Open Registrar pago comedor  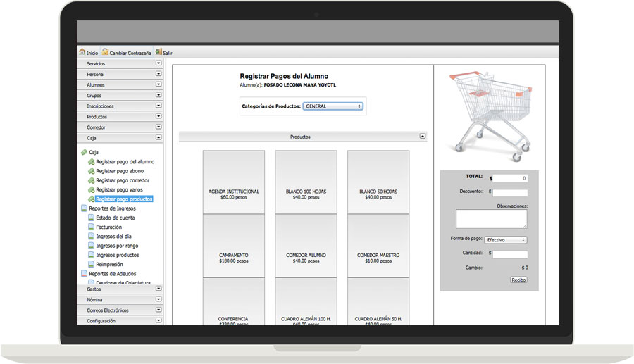click(123, 180)
